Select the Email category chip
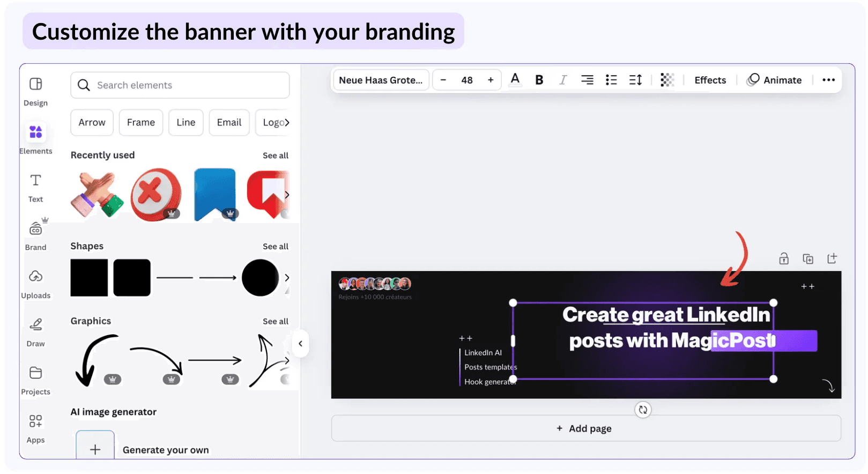Image resolution: width=868 pixels, height=474 pixels. (229, 123)
